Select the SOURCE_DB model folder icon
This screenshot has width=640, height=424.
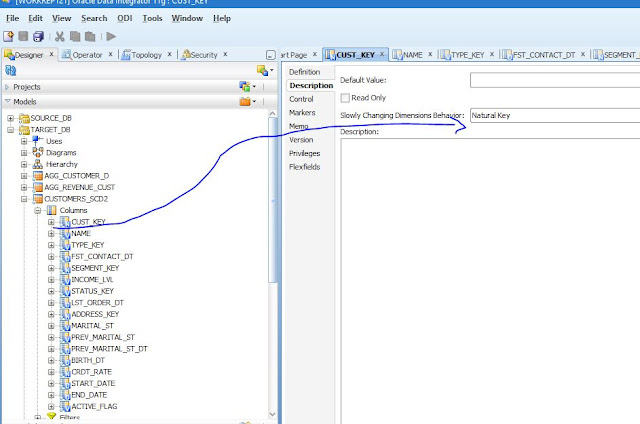24,118
